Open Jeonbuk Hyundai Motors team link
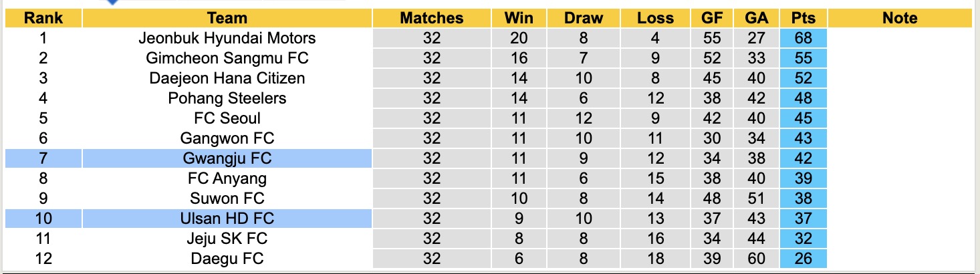This screenshot has height=274, width=980. click(x=227, y=38)
